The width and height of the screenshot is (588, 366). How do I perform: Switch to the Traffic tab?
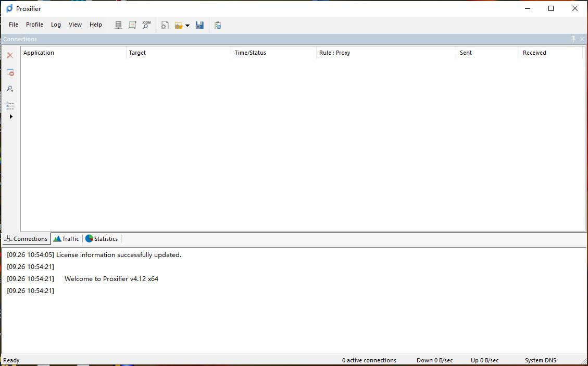point(66,239)
